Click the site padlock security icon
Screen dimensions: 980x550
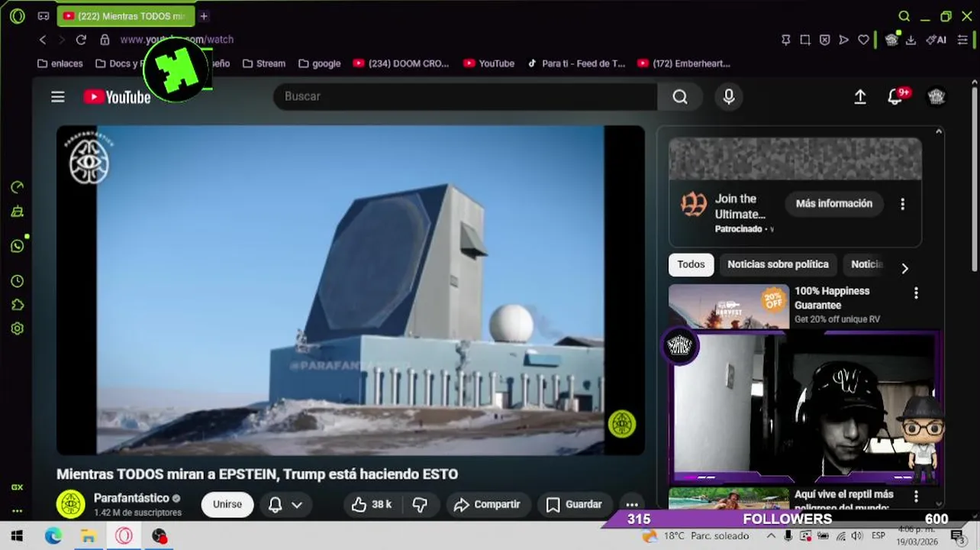click(x=105, y=40)
